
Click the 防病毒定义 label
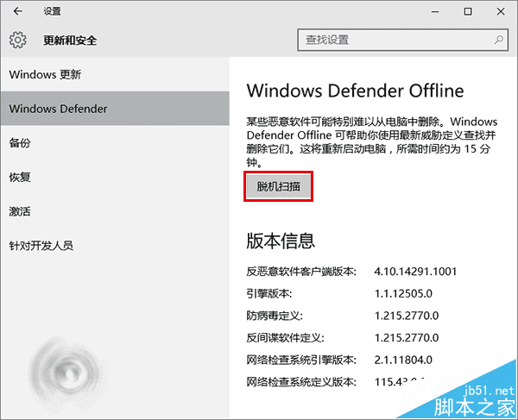point(275,316)
